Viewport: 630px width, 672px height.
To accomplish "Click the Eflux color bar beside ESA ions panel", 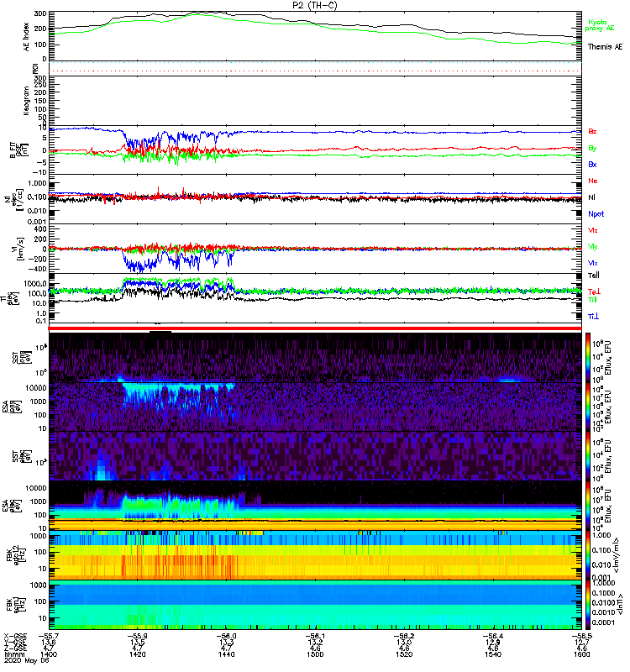I will click(588, 407).
